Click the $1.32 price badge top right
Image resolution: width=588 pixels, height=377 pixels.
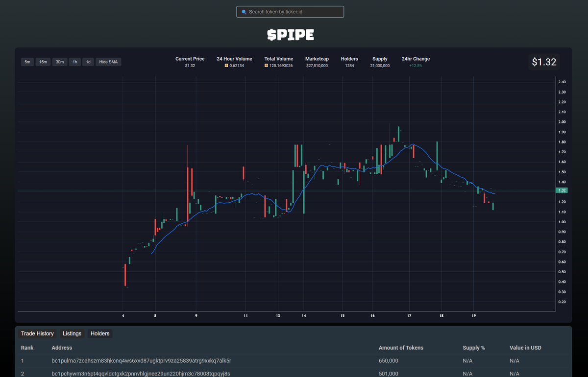544,62
